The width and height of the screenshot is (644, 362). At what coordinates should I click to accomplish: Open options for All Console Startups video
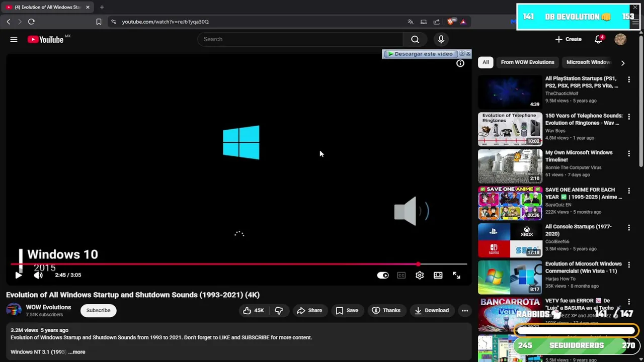coord(628,228)
